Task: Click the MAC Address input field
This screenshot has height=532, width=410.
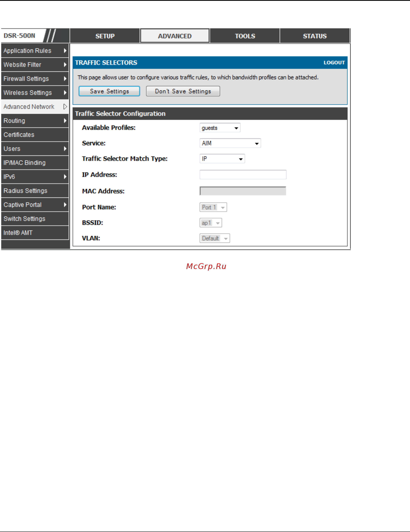Action: (x=243, y=191)
